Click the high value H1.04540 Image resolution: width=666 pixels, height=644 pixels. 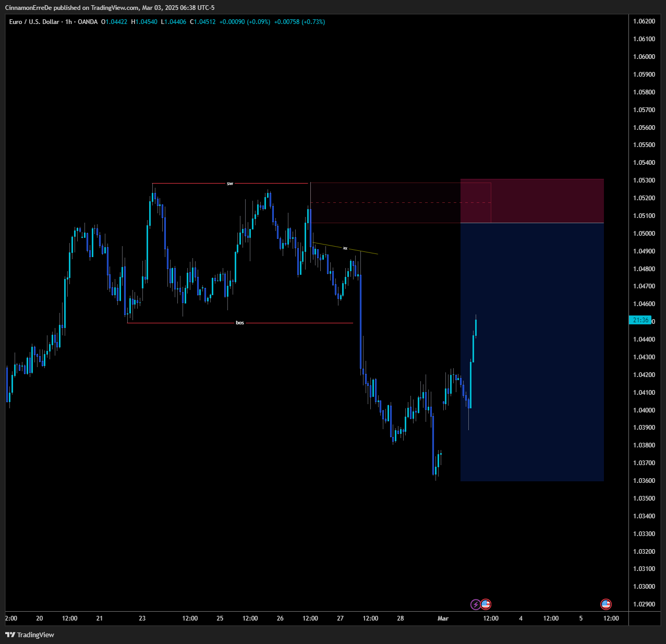click(x=144, y=22)
